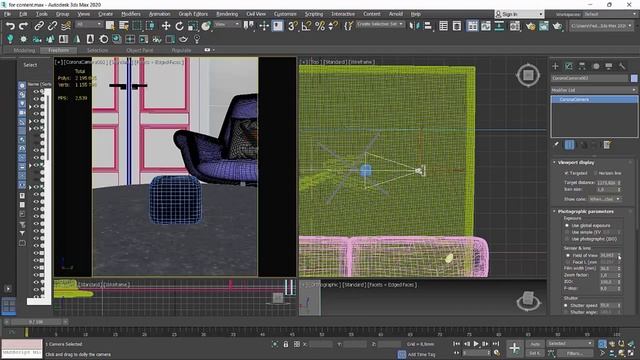Switch to the Freeform ribbon tab
Viewport: 640px width, 360px height.
point(58,50)
